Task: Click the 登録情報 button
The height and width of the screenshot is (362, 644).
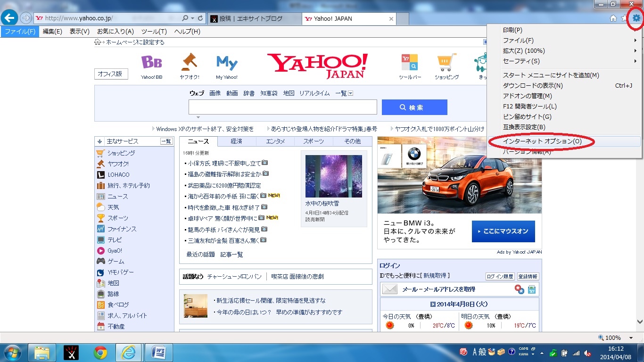Action: [x=528, y=277]
